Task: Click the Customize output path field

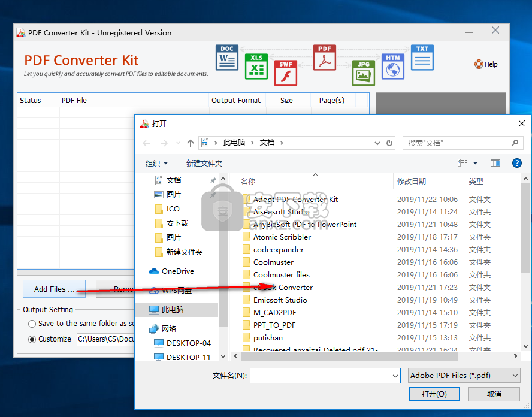Action: [x=106, y=339]
